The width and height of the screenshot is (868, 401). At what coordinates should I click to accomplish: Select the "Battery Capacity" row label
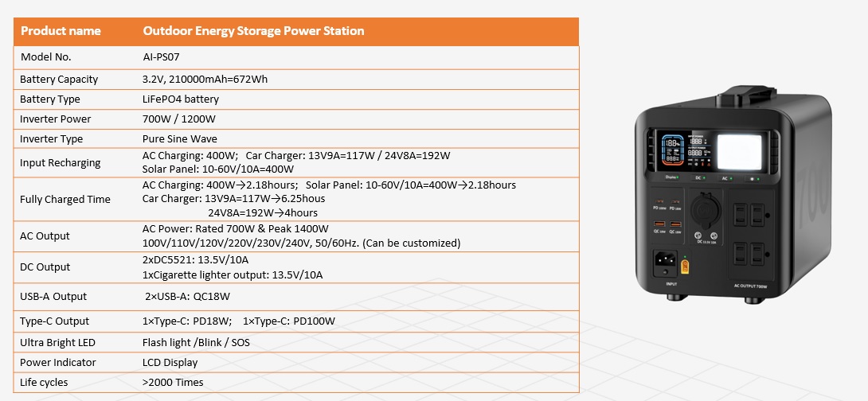(x=59, y=79)
